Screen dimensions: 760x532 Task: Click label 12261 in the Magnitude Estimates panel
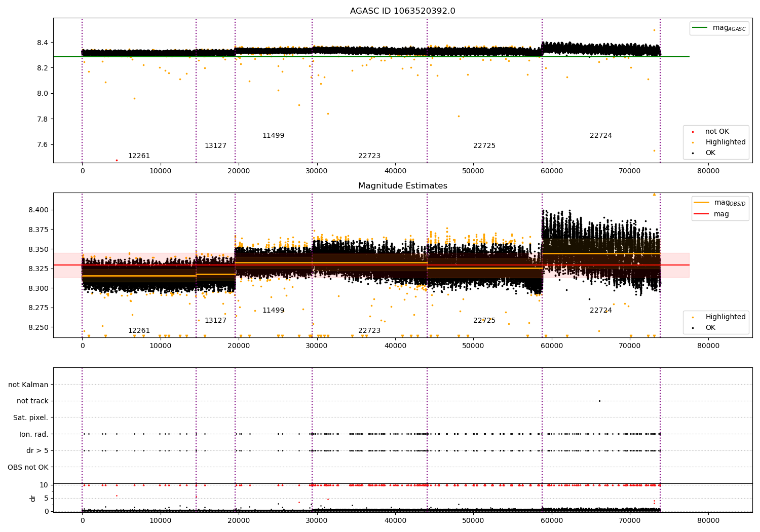coord(139,330)
